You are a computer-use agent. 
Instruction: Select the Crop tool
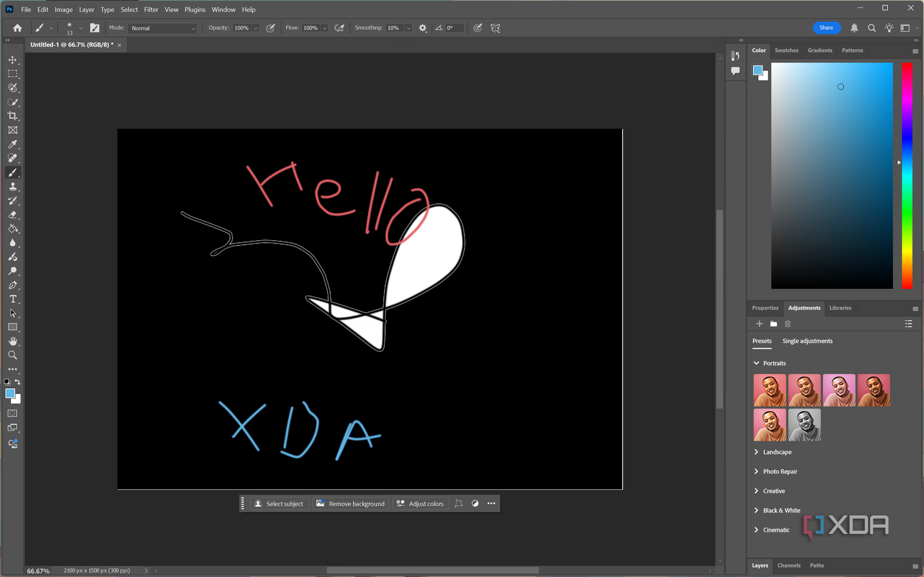coord(13,116)
